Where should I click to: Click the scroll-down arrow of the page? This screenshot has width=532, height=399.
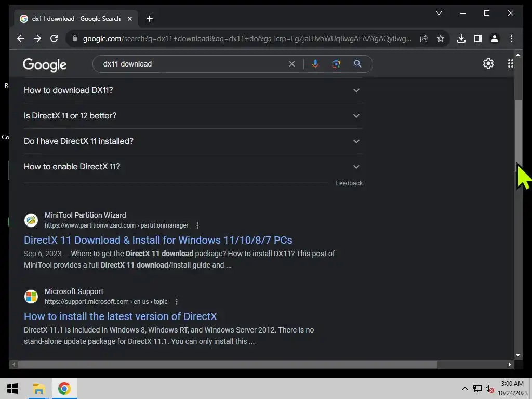tap(518, 355)
